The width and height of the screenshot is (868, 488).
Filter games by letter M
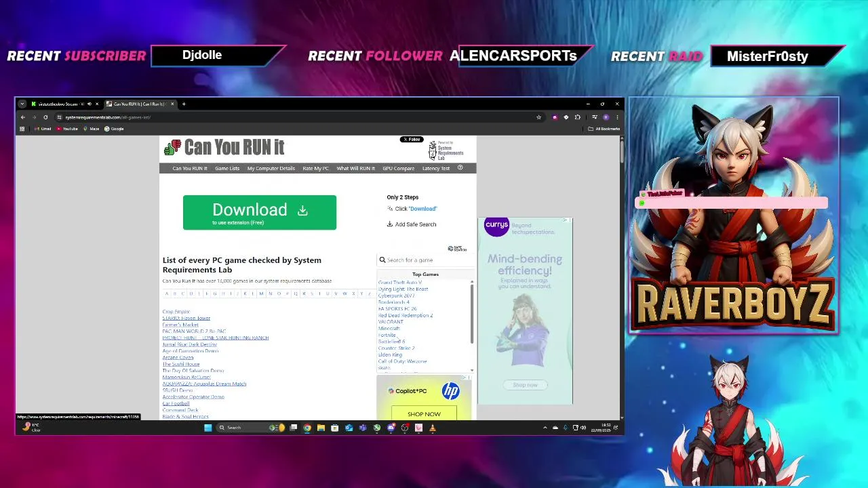click(261, 293)
